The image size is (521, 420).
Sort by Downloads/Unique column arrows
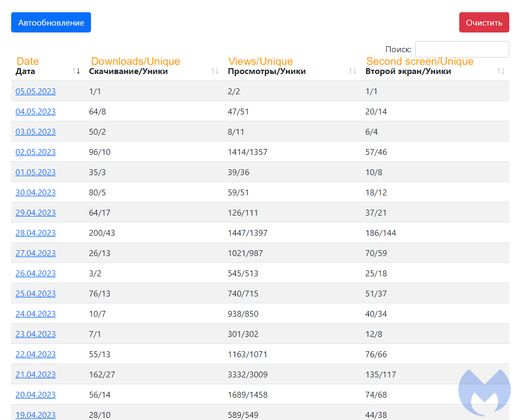pyautogui.click(x=214, y=71)
